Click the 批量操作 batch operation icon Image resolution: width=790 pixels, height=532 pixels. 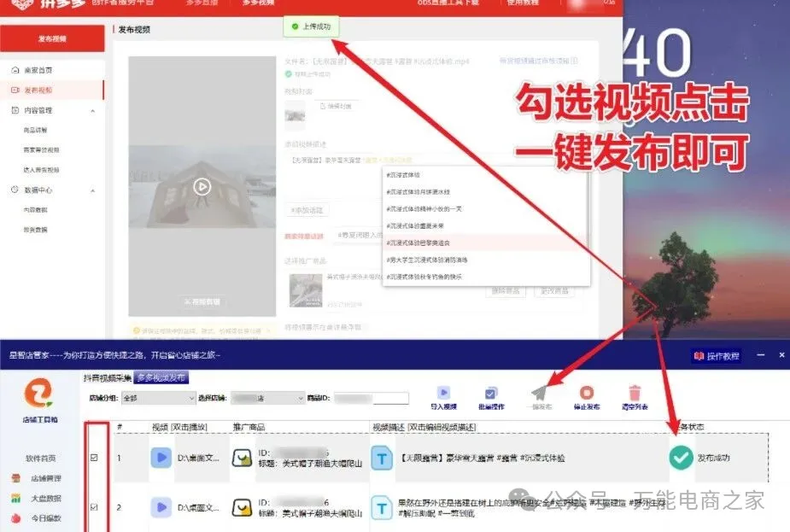[x=490, y=394]
